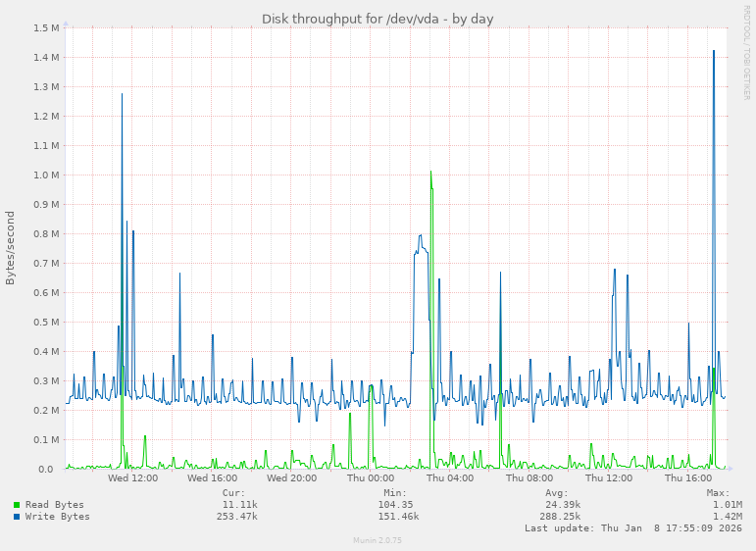The height and width of the screenshot is (551, 756).
Task: Click the Read Bytes average value '24.39k'
Action: coord(563,505)
